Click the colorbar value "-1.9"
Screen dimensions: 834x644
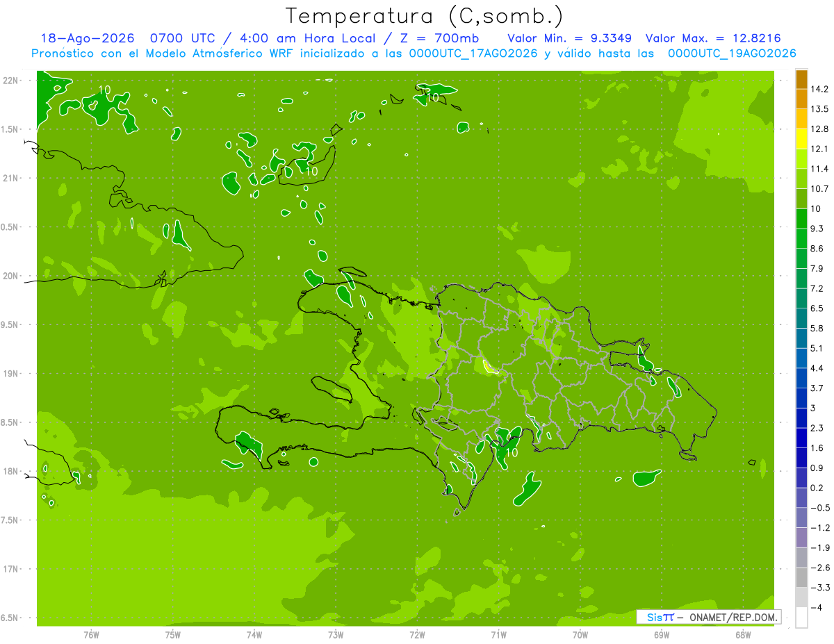(821, 547)
